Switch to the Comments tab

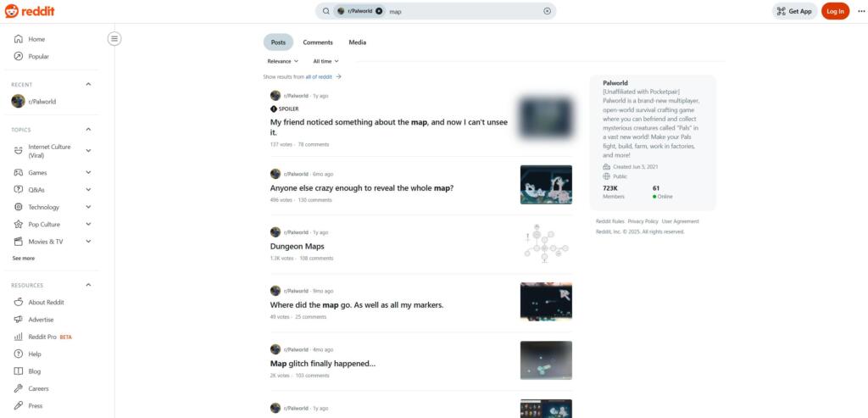point(318,42)
